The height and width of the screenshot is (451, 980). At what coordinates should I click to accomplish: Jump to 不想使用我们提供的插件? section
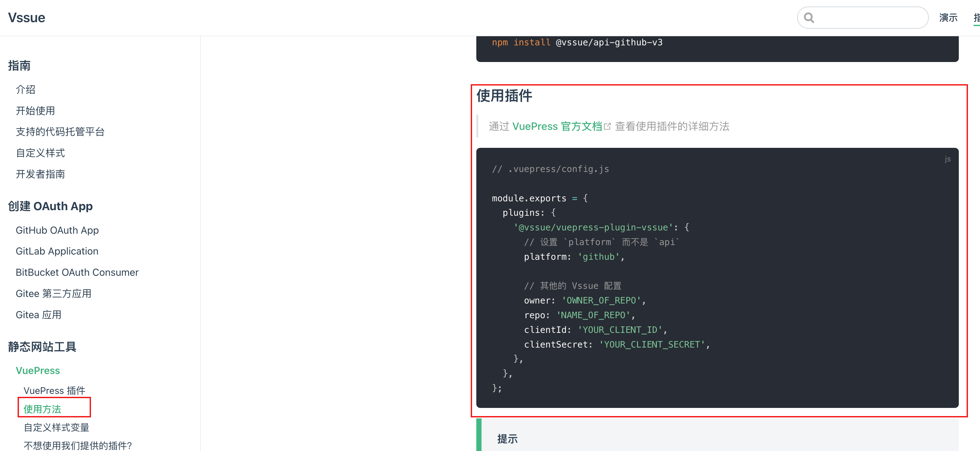pos(78,446)
